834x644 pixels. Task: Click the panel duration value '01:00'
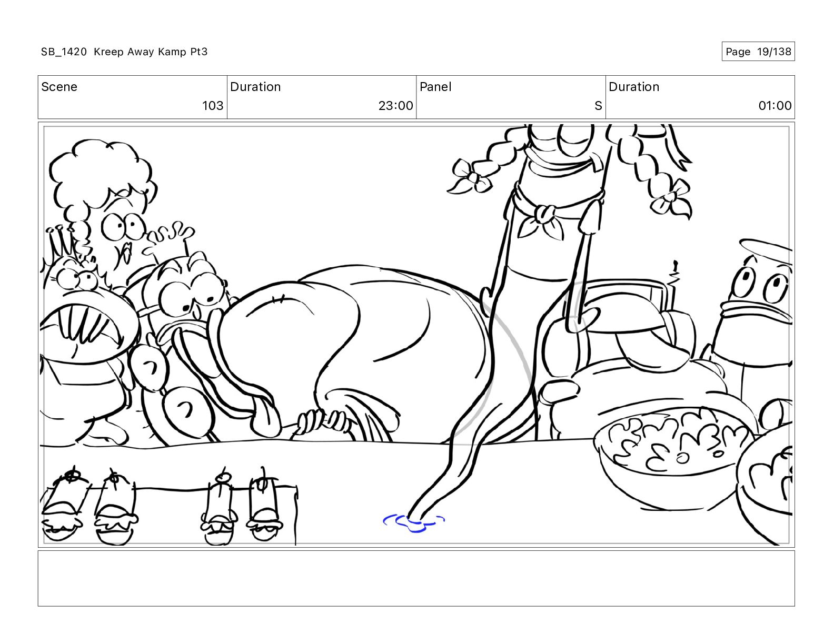775,106
